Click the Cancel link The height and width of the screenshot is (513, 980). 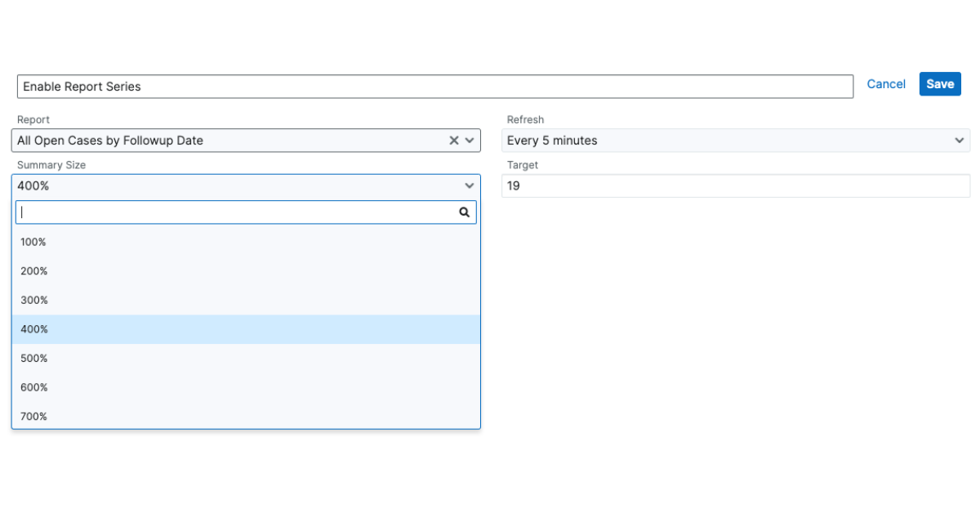(x=886, y=84)
